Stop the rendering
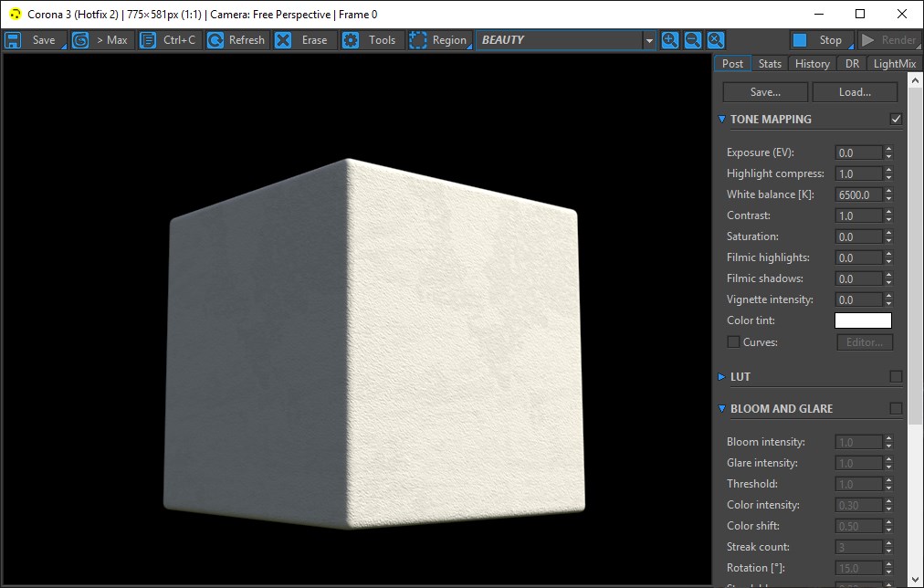The height and width of the screenshot is (588, 924). click(820, 40)
